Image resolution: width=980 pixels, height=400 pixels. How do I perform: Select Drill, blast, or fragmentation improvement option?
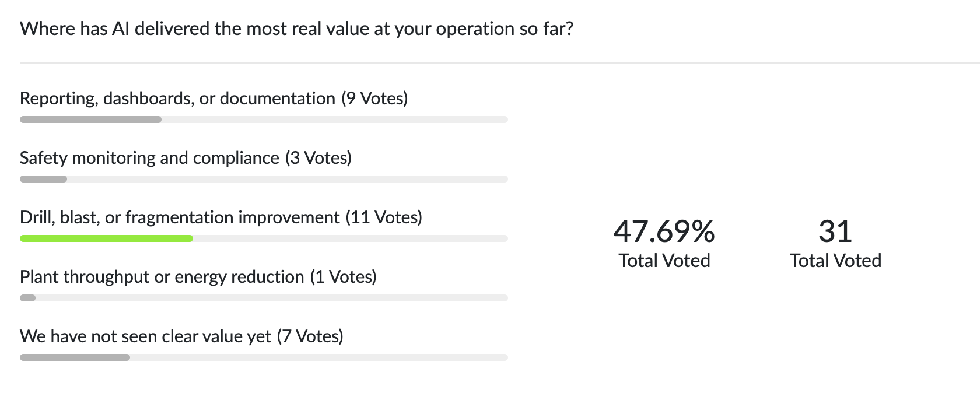[180, 217]
